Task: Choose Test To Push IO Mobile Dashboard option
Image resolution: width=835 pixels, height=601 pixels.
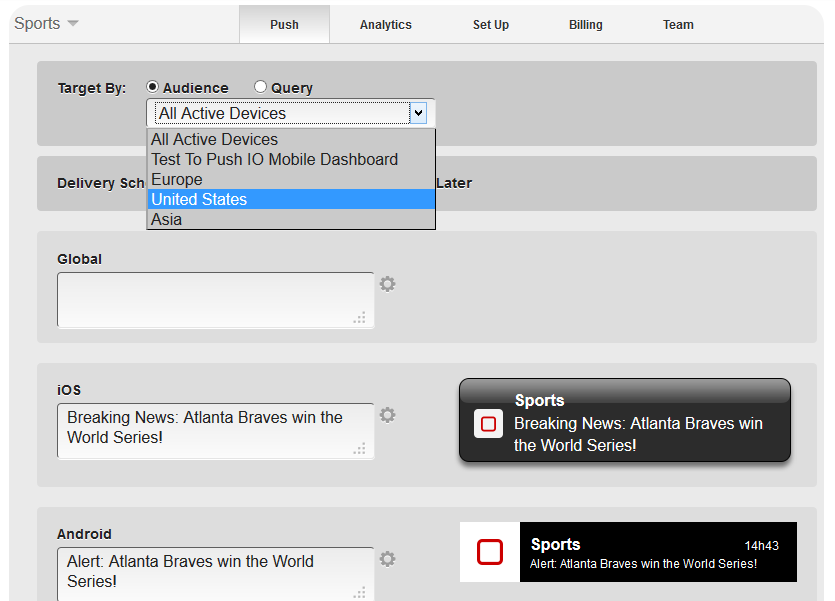Action: [291, 160]
